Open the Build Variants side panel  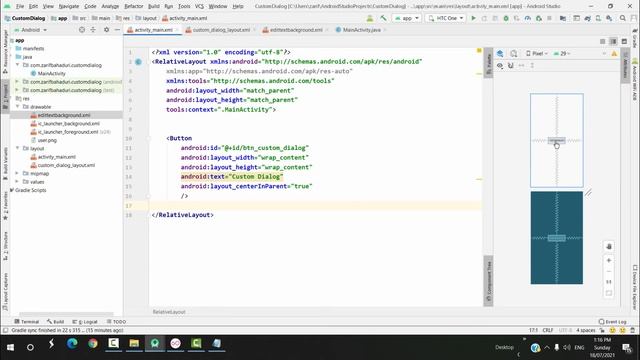5,163
